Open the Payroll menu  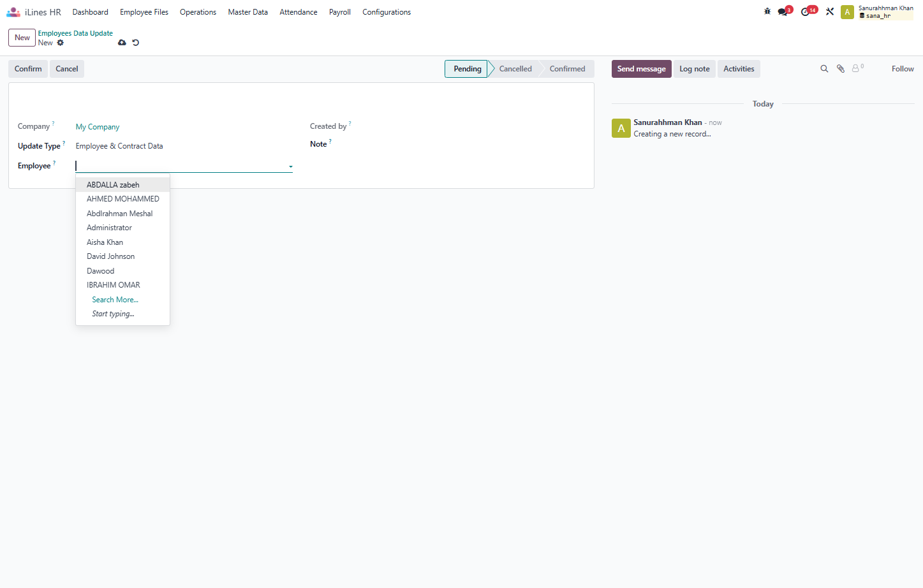tap(340, 12)
